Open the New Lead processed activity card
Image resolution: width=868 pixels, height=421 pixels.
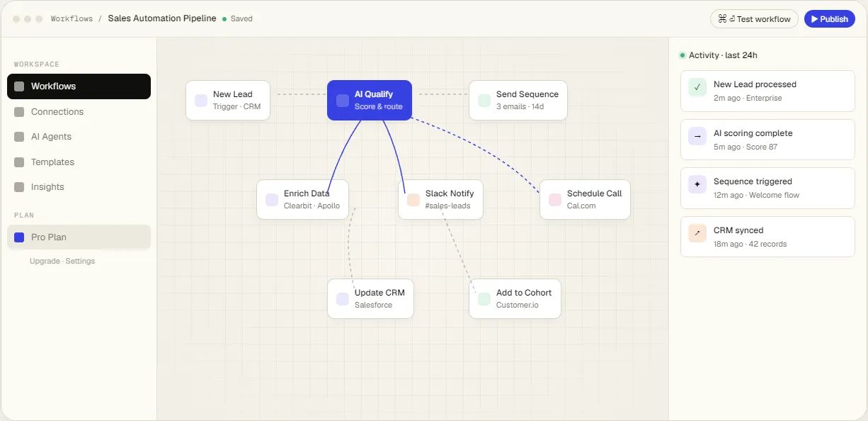point(767,91)
